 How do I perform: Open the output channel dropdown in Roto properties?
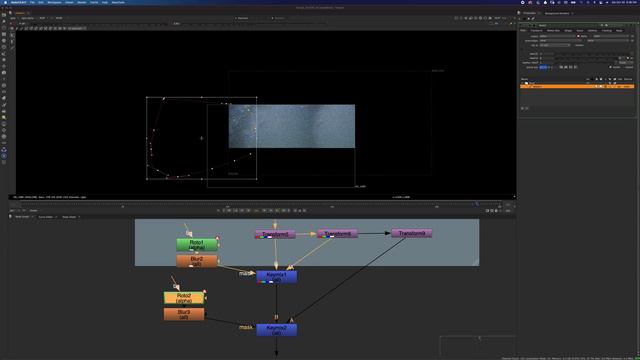pos(558,36)
